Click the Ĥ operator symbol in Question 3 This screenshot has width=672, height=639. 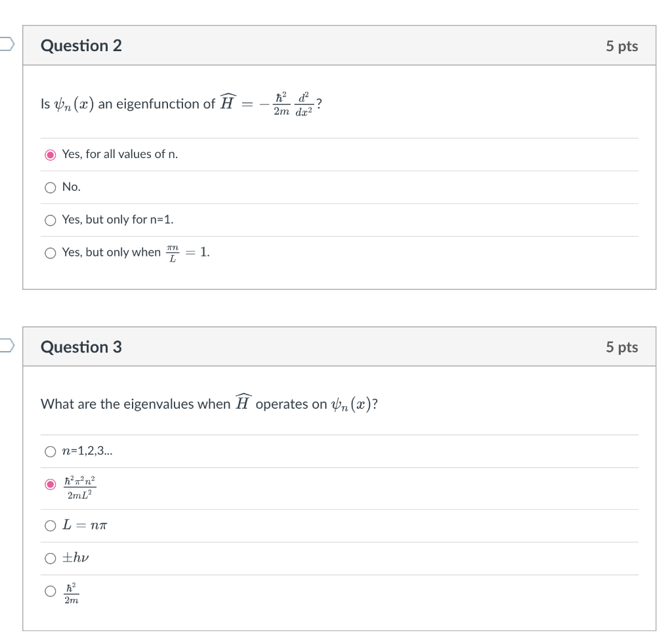[x=243, y=403]
